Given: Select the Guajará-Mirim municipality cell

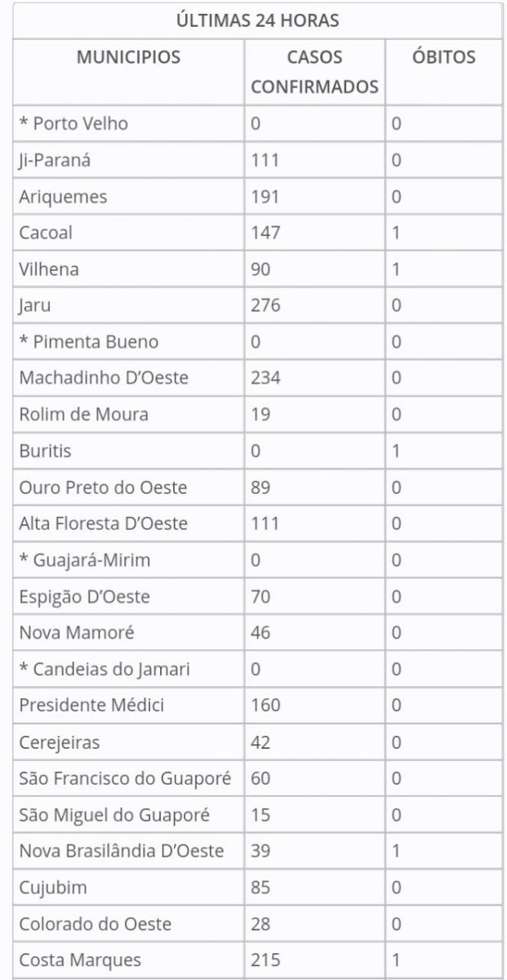Looking at the screenshot, I should [84, 560].
